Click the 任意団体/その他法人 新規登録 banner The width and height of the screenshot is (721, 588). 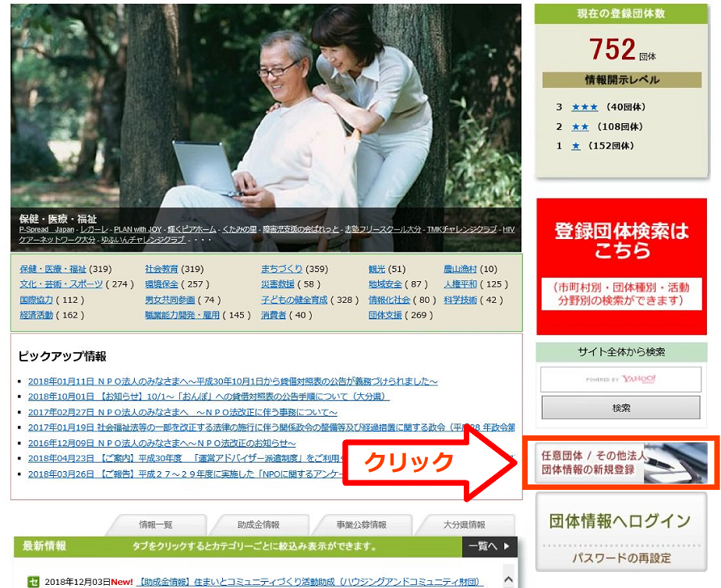point(621,463)
